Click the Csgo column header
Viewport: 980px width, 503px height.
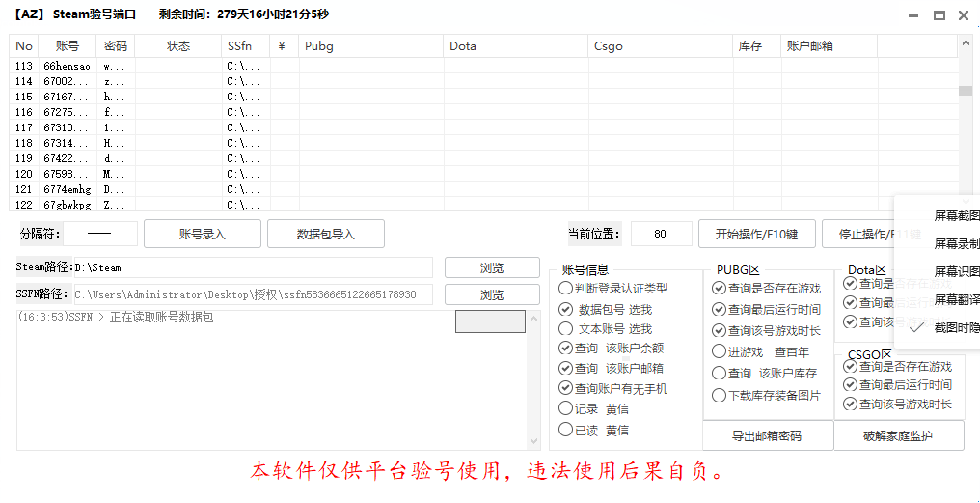661,45
